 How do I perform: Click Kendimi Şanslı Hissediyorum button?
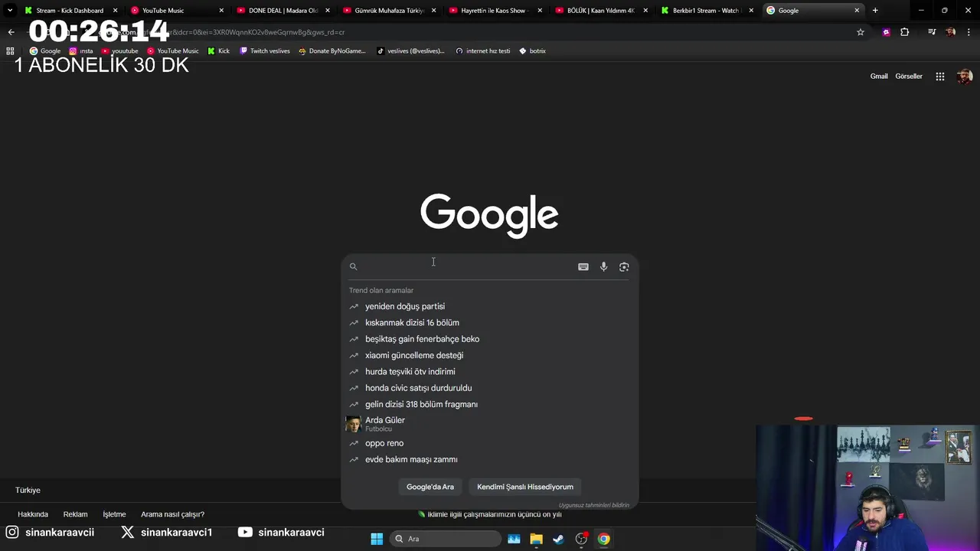coord(525,487)
